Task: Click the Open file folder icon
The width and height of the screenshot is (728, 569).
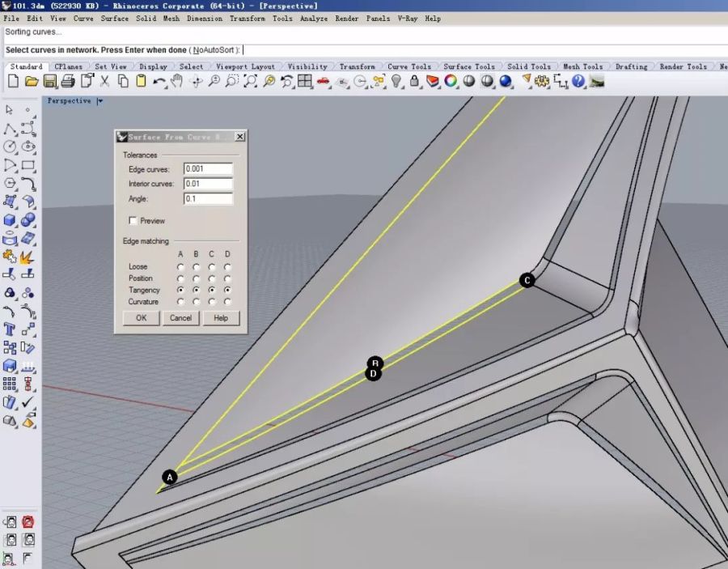Action: click(32, 81)
